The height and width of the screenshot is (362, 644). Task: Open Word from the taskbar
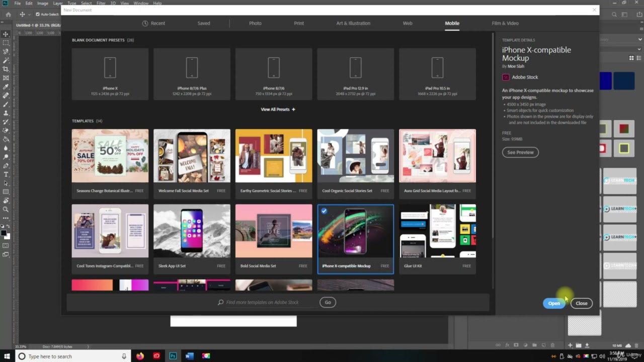point(189,356)
